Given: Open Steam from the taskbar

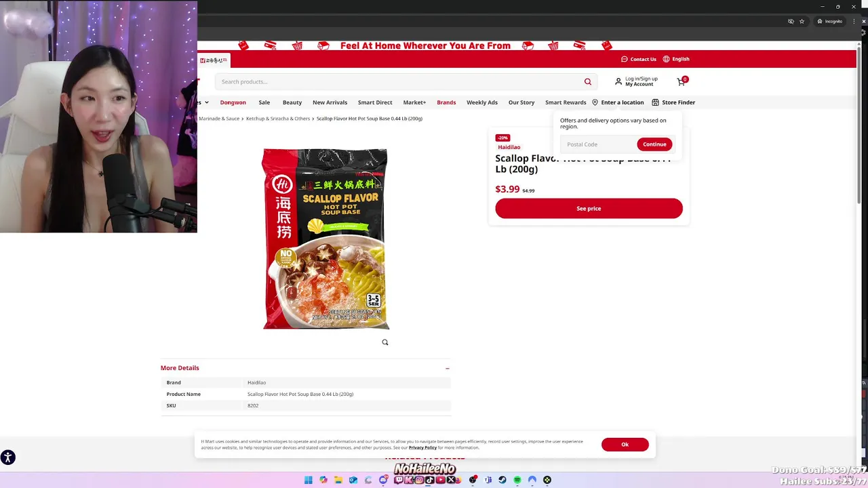Looking at the screenshot, I should click(x=502, y=480).
